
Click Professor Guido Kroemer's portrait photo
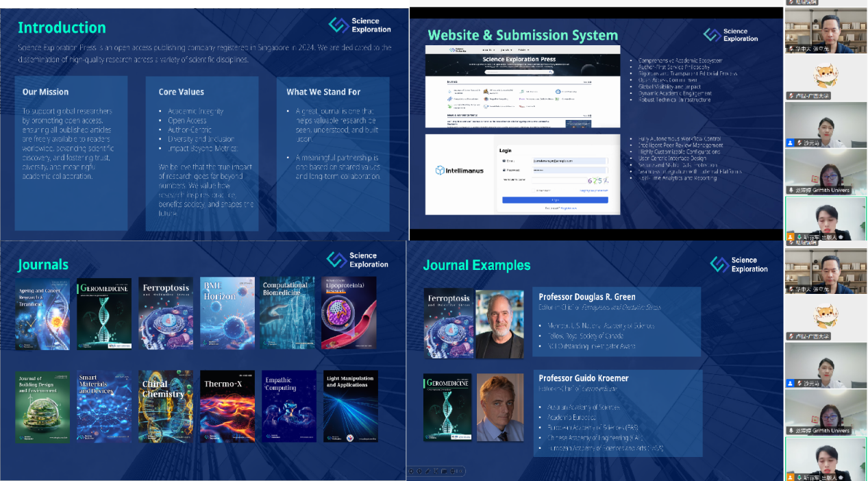[x=500, y=407]
